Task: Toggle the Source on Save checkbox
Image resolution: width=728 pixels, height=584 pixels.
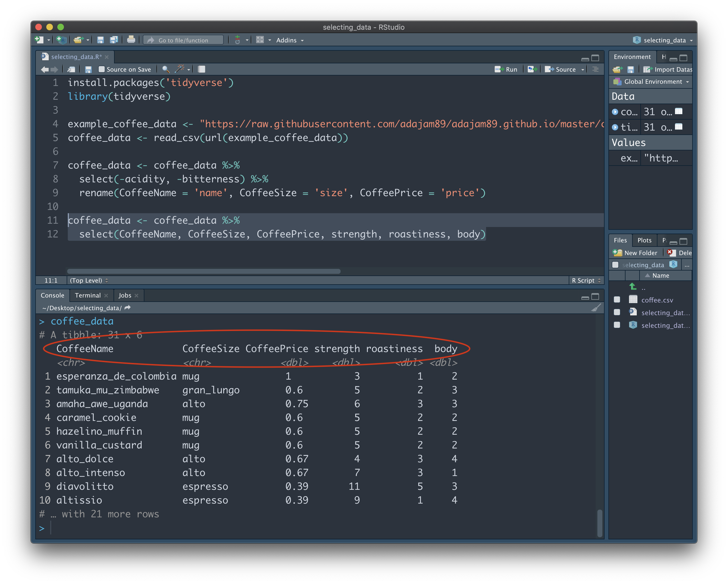Action: pyautogui.click(x=101, y=69)
